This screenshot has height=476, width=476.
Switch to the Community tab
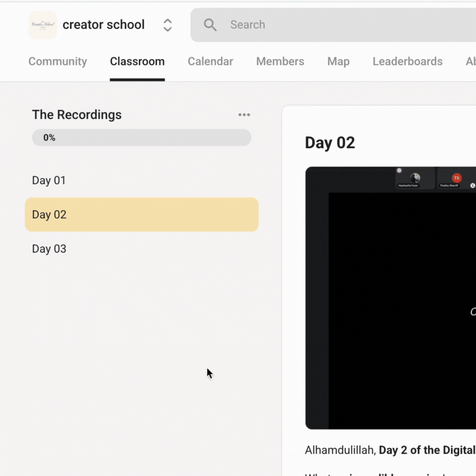click(x=58, y=61)
